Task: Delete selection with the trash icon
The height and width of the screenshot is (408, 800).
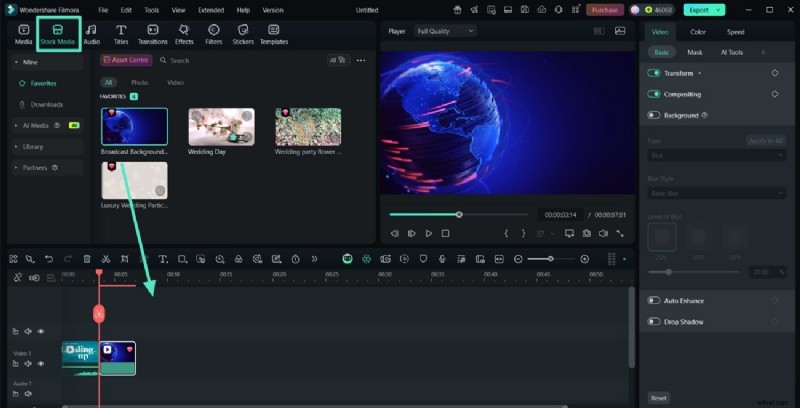Action: [87, 259]
